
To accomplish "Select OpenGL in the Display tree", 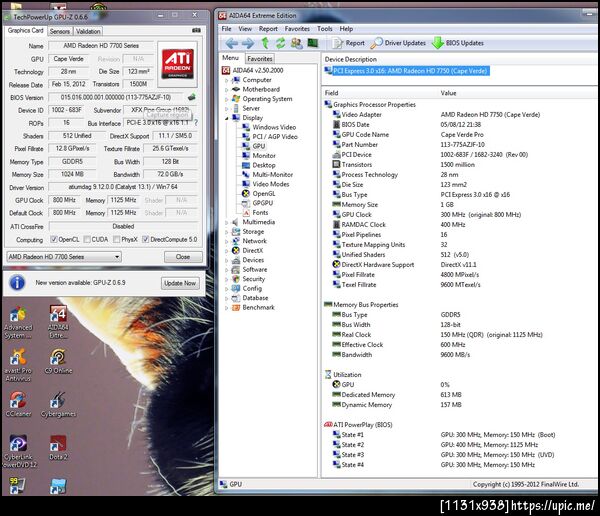I will coord(259,194).
